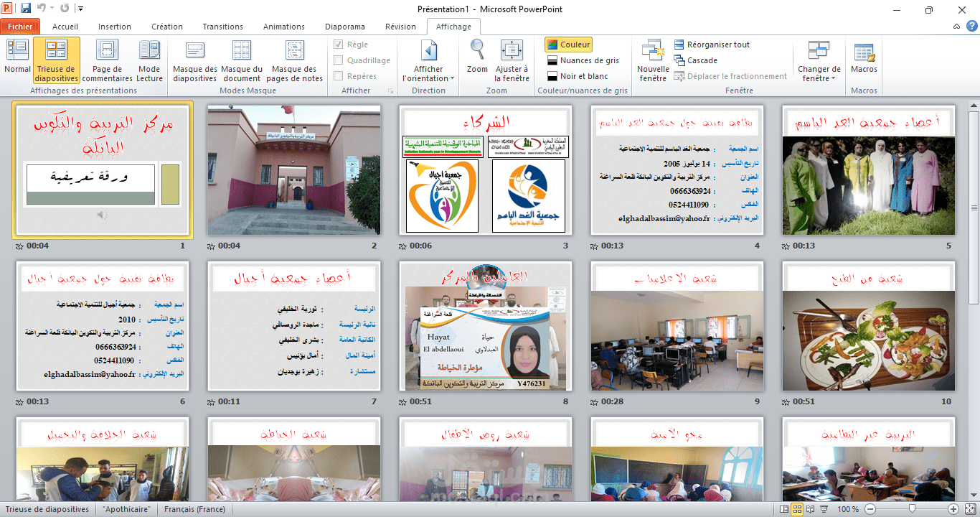
Task: Open Customize Quick Access Toolbar dropdown
Action: click(80, 9)
